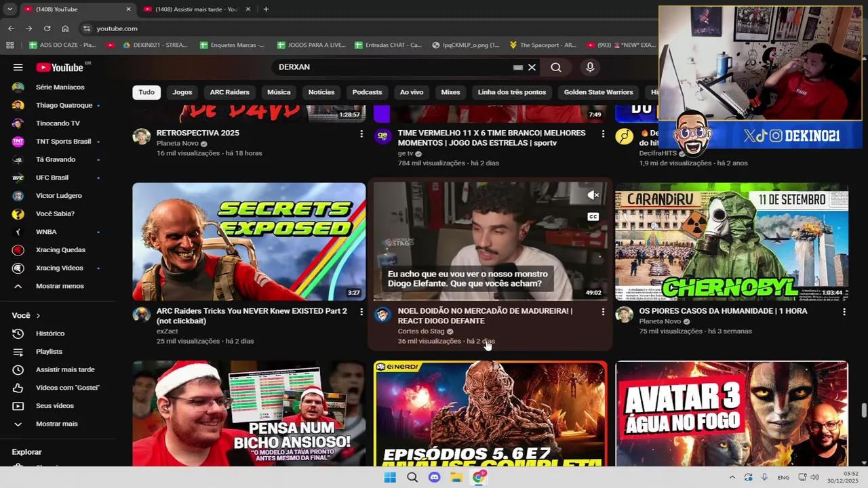The width and height of the screenshot is (868, 488).
Task: Open a new browser tab
Action: pos(266,9)
